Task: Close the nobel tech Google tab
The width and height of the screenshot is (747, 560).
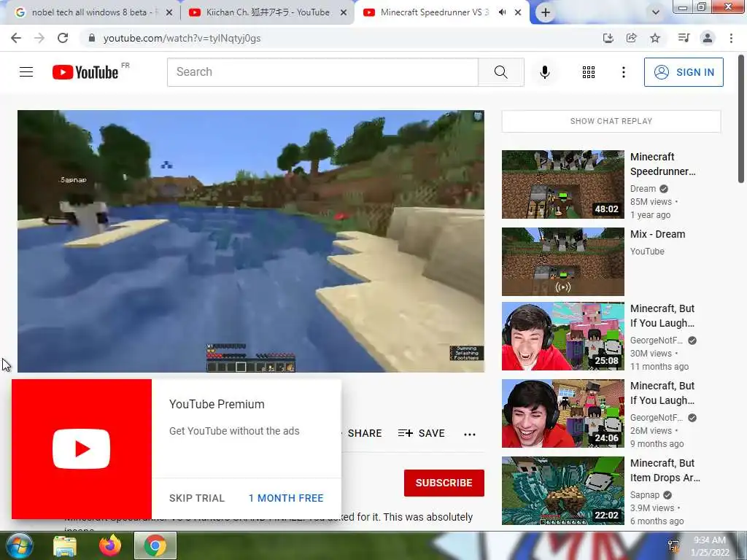Action: (169, 13)
